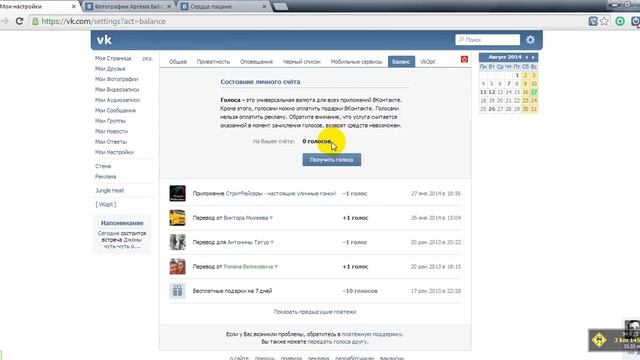Image resolution: width=640 pixels, height=360 pixels.
Task: Reload the page with the refresh icon
Action: [19, 21]
